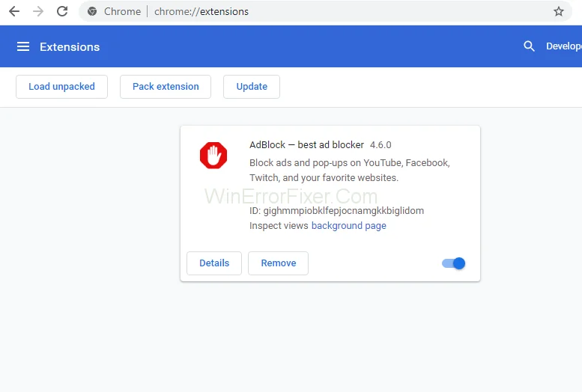The height and width of the screenshot is (392, 582).
Task: Click the version number 4.6.0
Action: [381, 145]
